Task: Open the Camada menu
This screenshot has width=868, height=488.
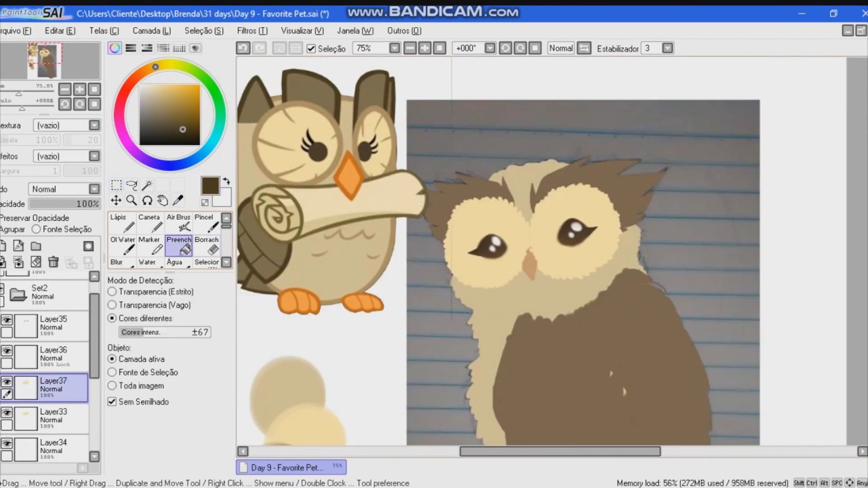Action: 151,30
